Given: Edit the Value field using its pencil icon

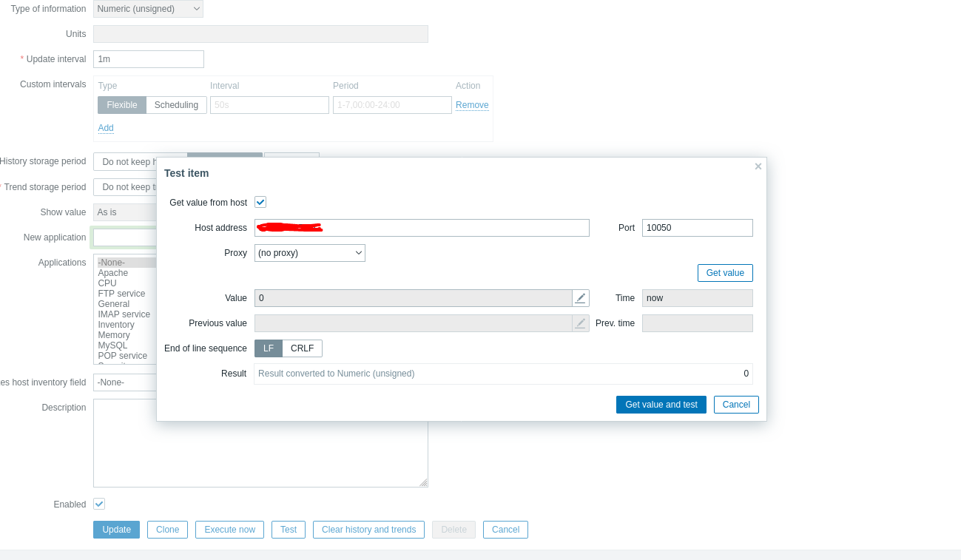Looking at the screenshot, I should tap(581, 297).
